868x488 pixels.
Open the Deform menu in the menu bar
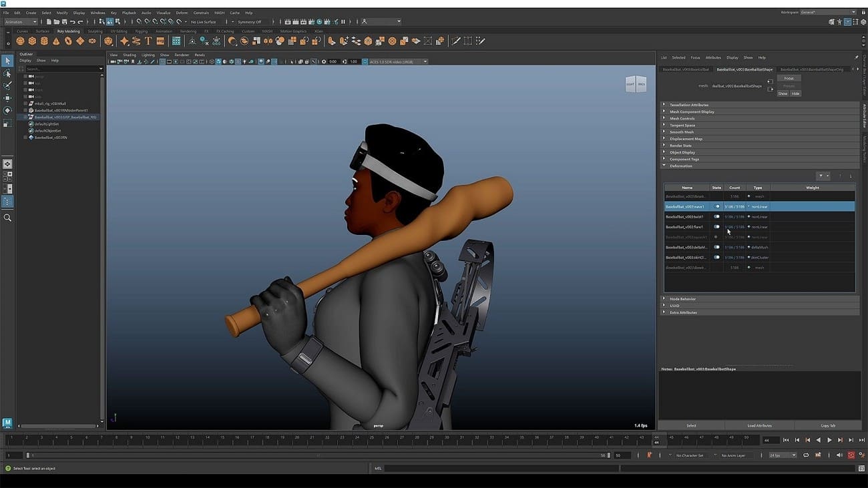[182, 12]
